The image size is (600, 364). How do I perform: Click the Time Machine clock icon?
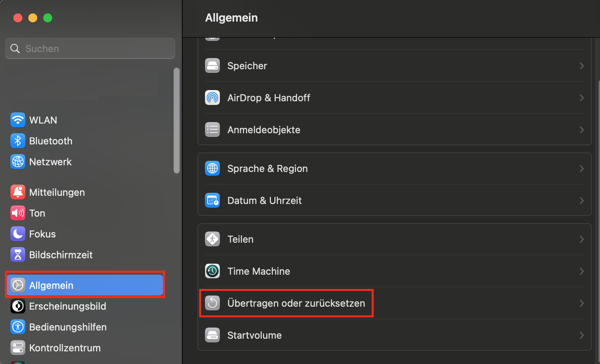point(212,271)
